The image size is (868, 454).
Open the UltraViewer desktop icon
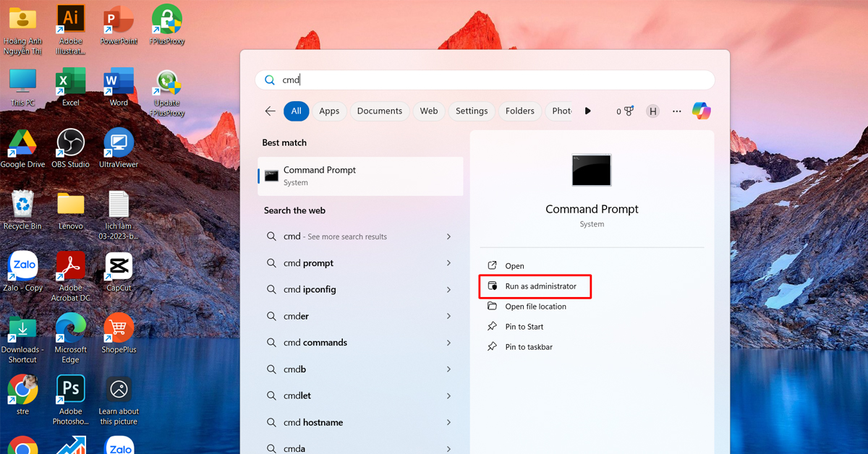(119, 143)
